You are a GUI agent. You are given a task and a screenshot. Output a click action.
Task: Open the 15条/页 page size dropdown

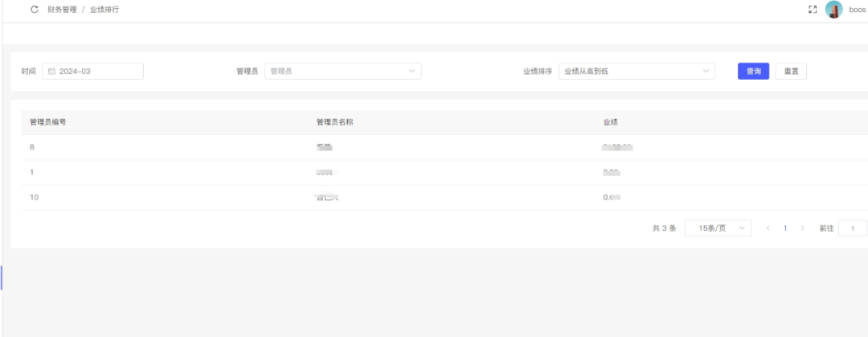[x=718, y=228]
